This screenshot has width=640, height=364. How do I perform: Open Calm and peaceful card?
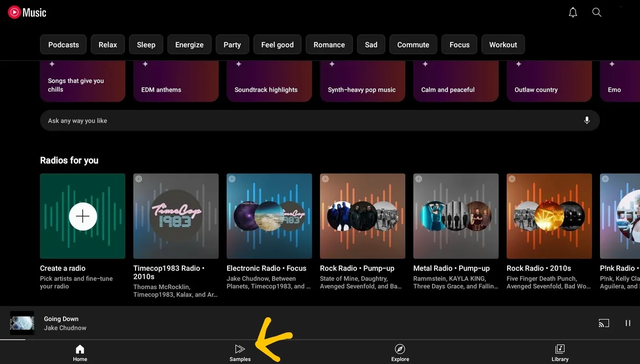point(456,81)
